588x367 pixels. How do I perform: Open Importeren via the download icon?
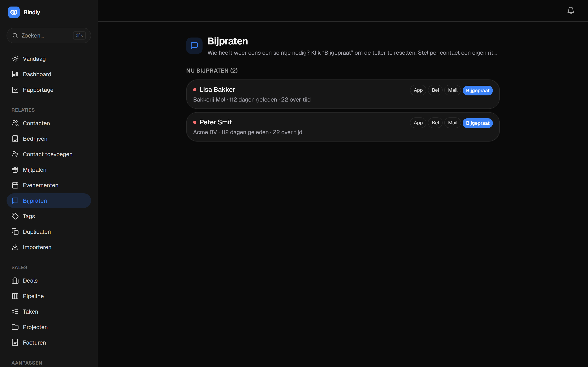click(x=15, y=247)
